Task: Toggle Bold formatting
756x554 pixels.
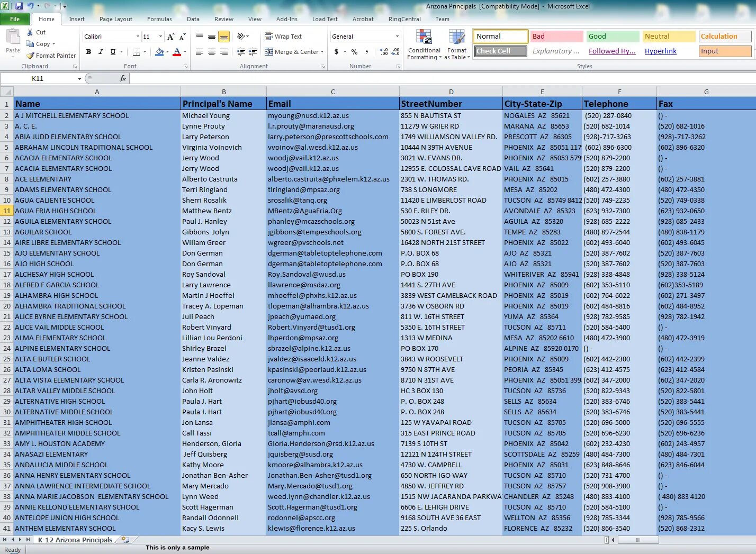Action: point(88,52)
